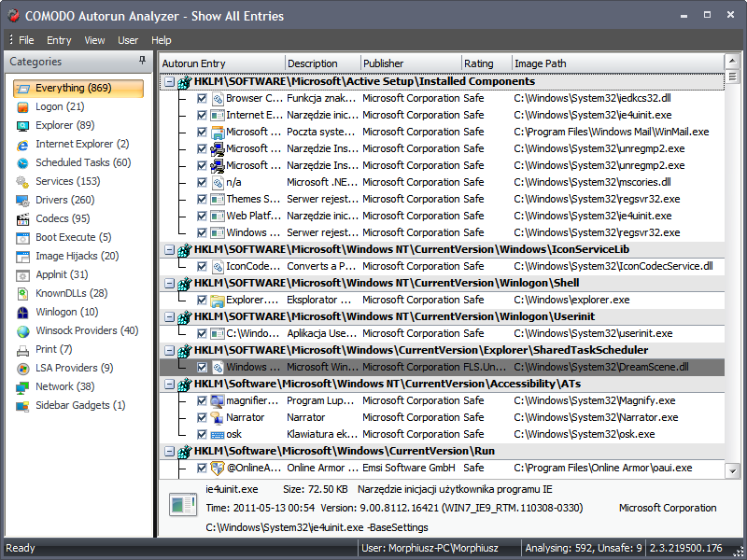Select the Boot Execute icon
Image resolution: width=747 pixels, height=560 pixels.
point(22,238)
